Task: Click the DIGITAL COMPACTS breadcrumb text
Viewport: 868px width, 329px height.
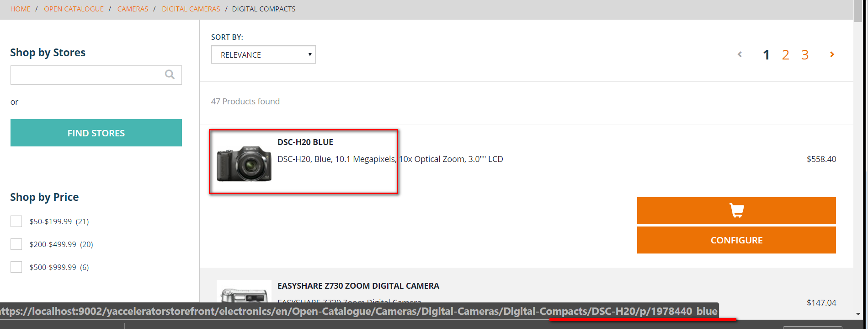Action: coord(264,9)
